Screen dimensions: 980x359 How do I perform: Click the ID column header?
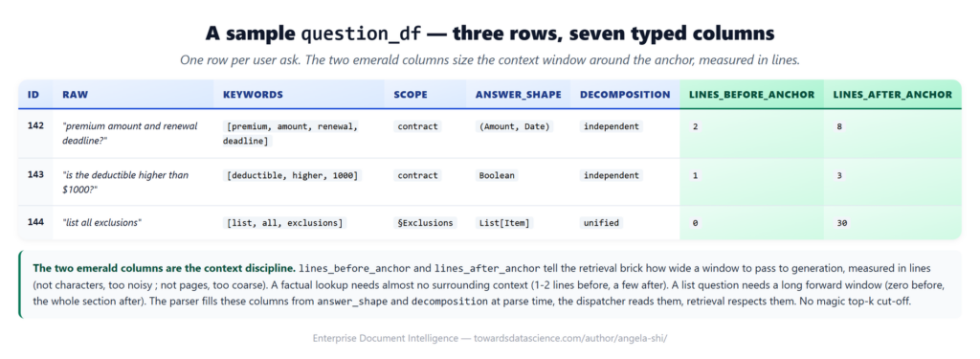click(33, 95)
